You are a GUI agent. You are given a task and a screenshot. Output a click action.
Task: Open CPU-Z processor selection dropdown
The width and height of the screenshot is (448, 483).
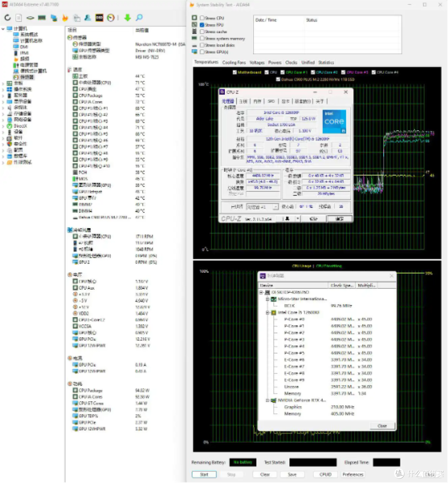pos(275,207)
